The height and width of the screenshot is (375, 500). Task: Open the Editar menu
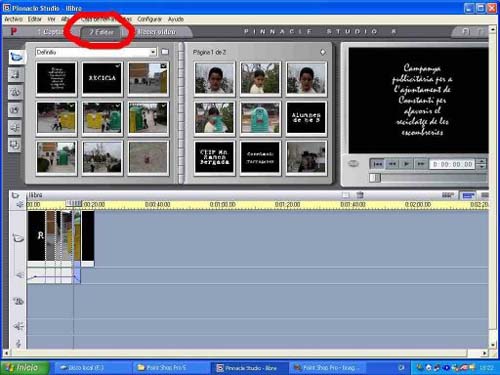tap(35, 19)
